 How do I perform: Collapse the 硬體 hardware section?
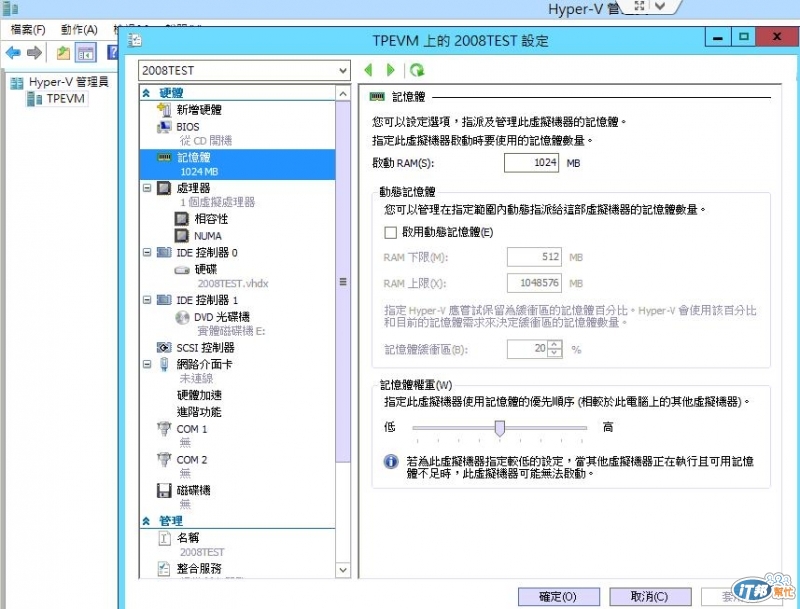146,93
